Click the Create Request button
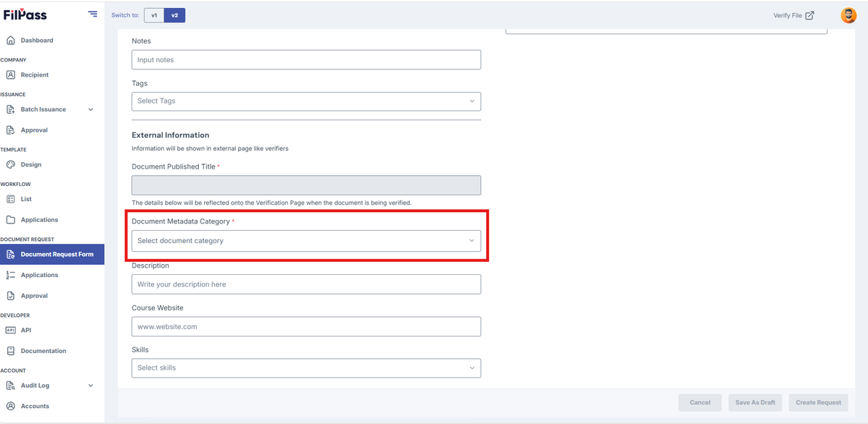868x424 pixels. 818,402
